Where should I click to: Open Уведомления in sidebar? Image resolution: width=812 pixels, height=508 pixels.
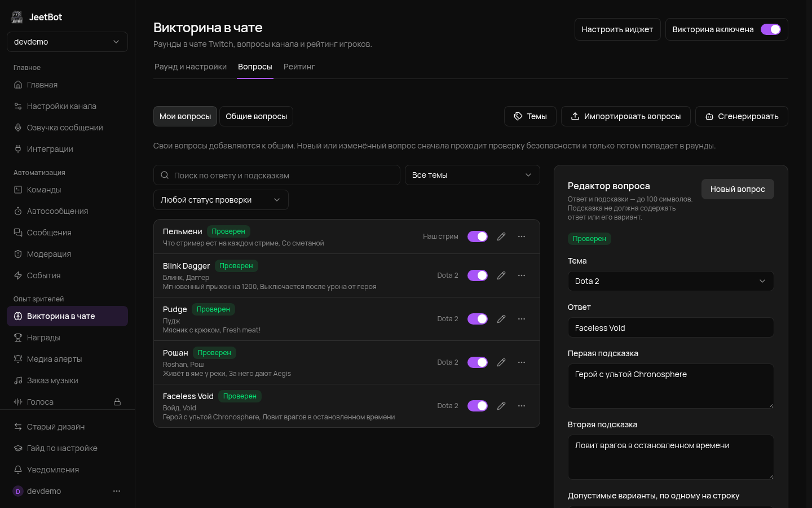tap(67, 470)
